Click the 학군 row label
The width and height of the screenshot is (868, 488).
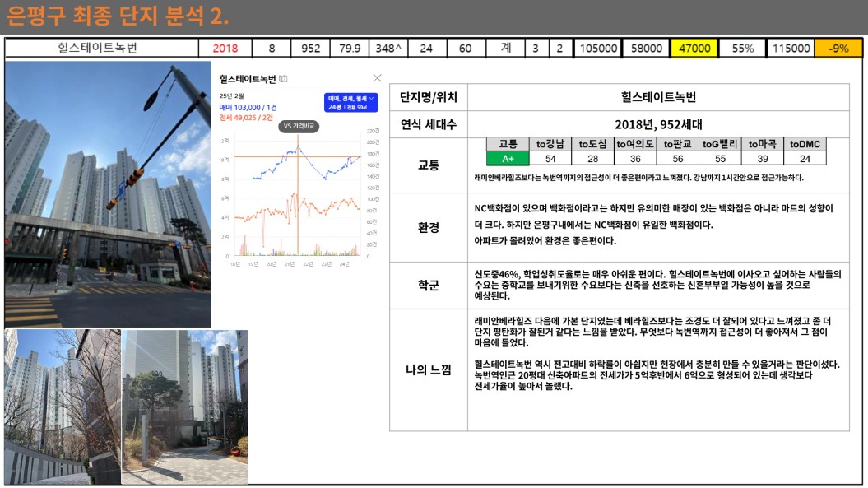coord(429,286)
